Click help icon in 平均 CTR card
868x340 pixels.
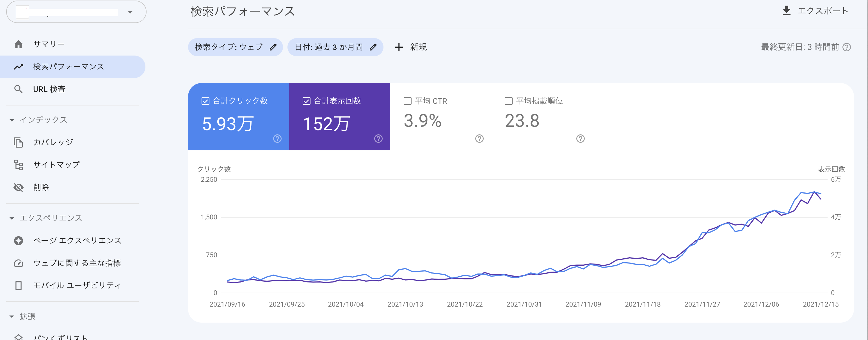[x=479, y=139]
